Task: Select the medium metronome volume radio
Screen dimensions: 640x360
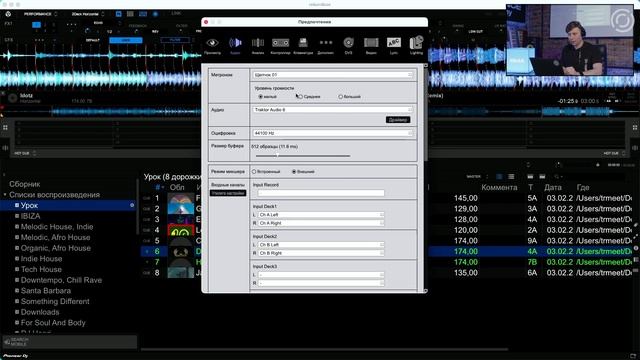Action: [301, 97]
